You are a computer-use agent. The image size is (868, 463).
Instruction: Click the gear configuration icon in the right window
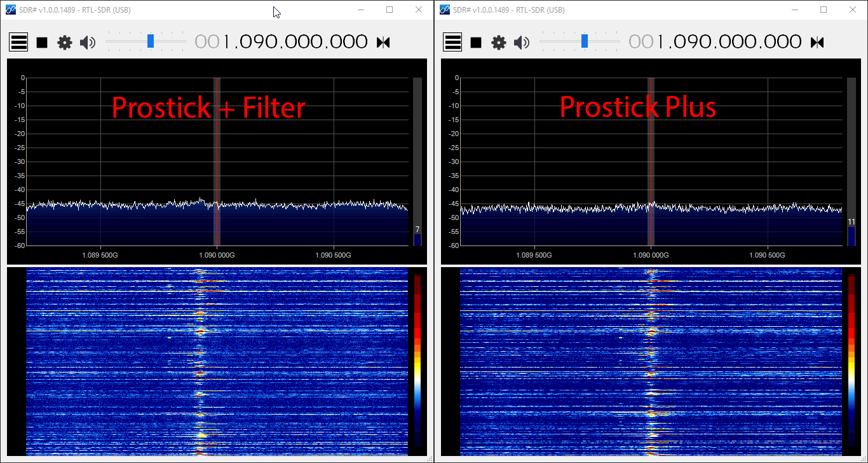[x=499, y=43]
